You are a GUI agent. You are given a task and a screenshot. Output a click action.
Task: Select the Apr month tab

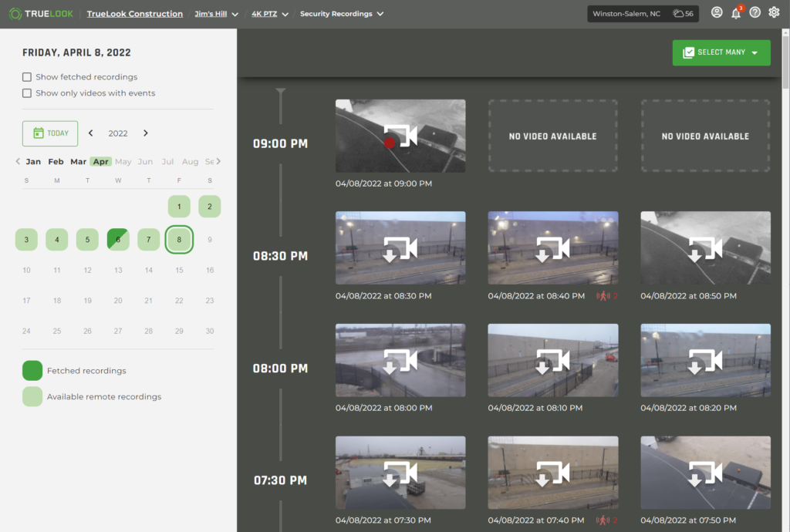101,162
